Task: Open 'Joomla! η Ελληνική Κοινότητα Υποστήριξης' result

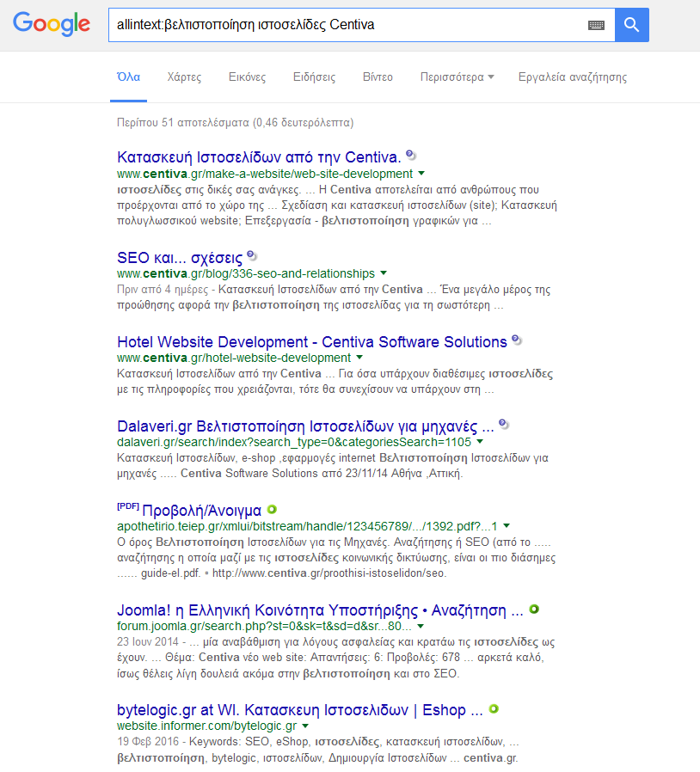Action: (x=320, y=610)
